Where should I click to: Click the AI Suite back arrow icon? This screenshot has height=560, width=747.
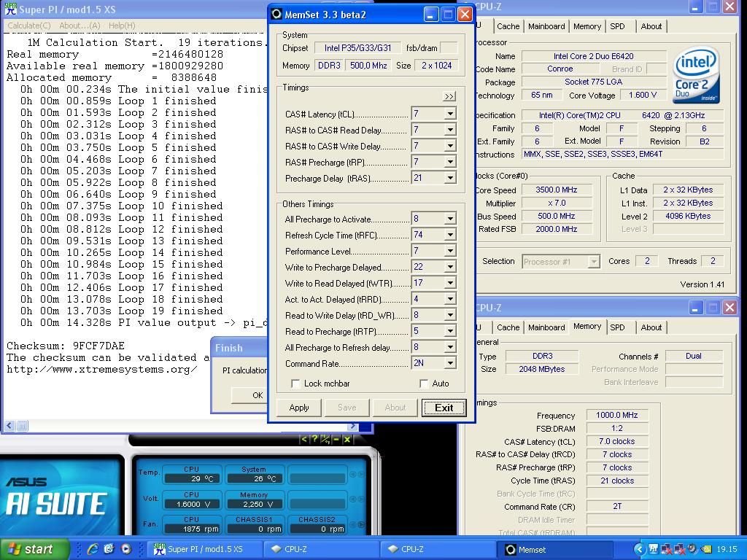click(304, 440)
